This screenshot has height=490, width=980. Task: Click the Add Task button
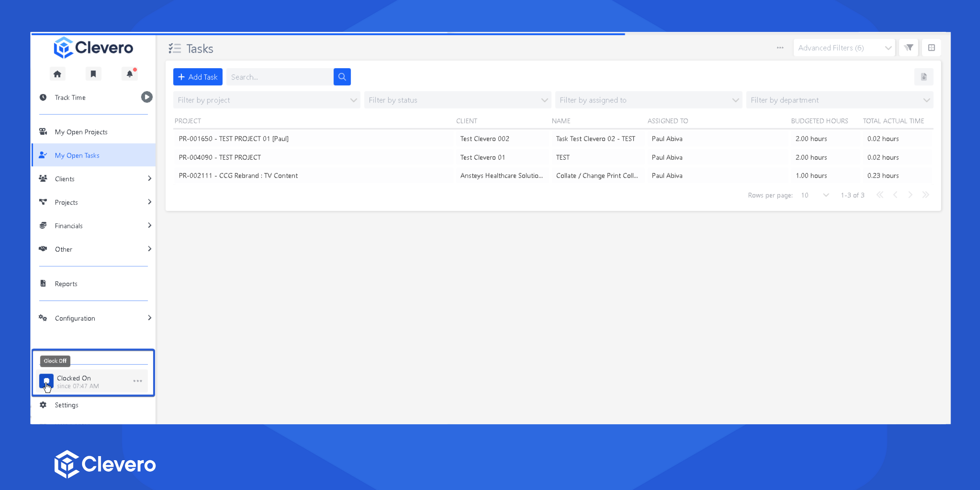(x=198, y=77)
